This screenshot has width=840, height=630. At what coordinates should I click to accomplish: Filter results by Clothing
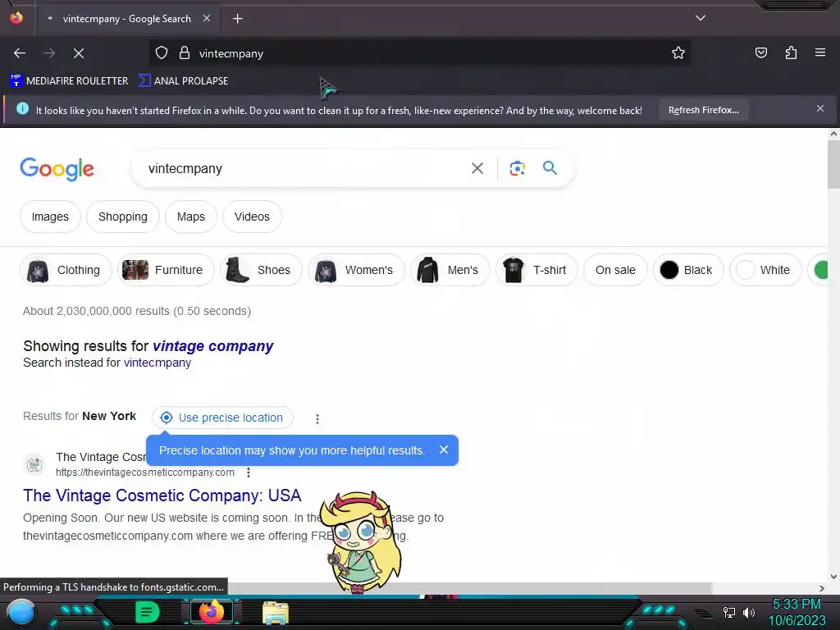pyautogui.click(x=66, y=270)
